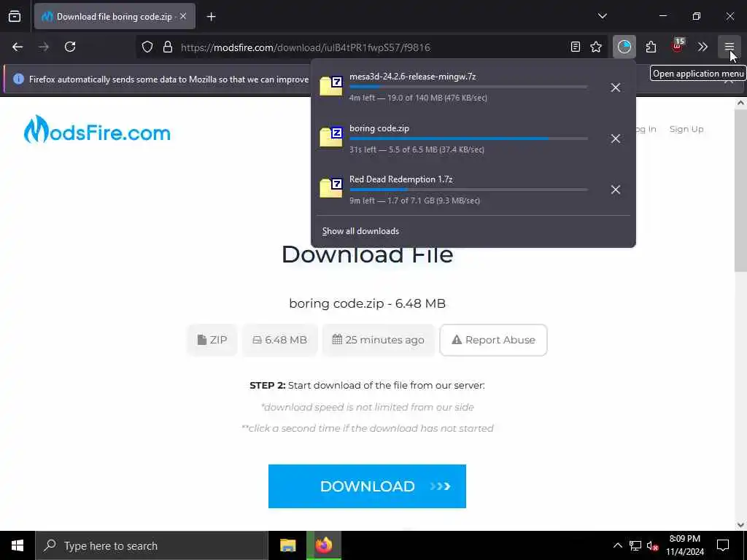747x560 pixels.
Task: Click the ZIP file type badge
Action: tap(212, 340)
